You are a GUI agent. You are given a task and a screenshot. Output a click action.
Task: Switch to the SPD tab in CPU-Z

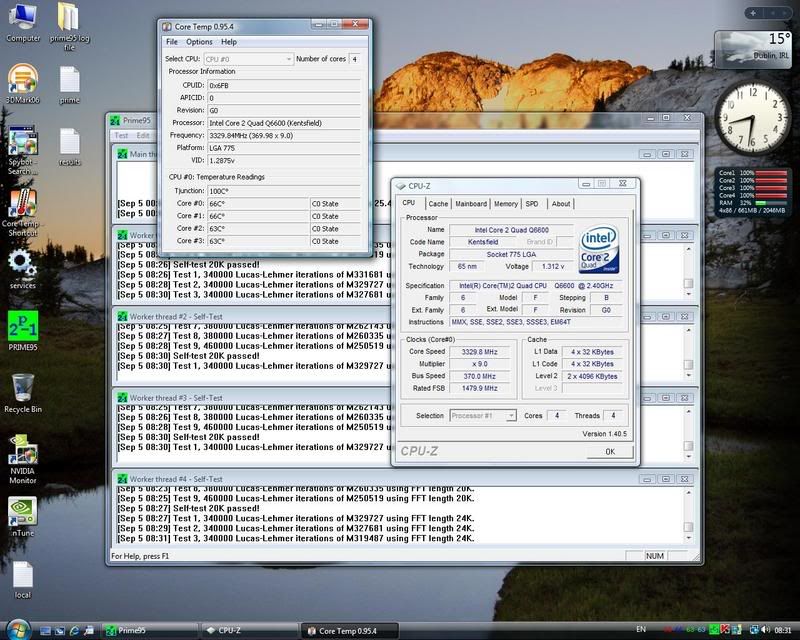pos(532,204)
